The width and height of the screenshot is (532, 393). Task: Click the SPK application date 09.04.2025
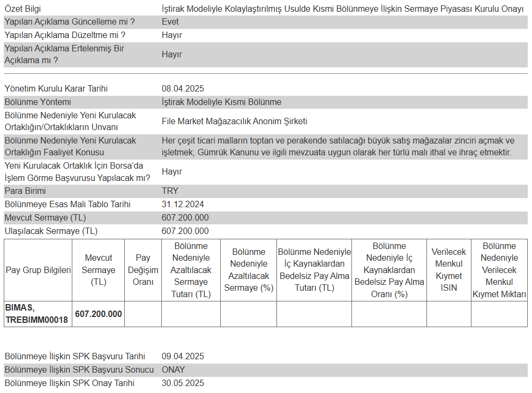click(183, 357)
